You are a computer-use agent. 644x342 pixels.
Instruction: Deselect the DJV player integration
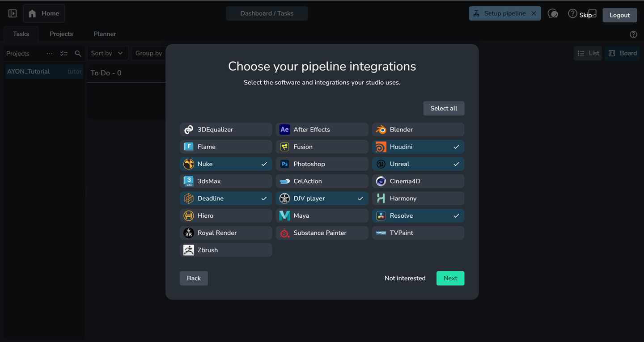coord(322,198)
